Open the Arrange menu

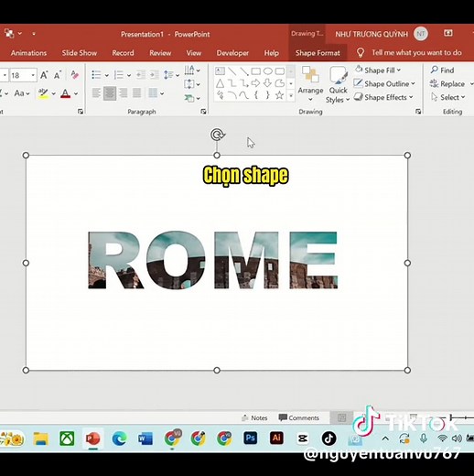pos(310,84)
